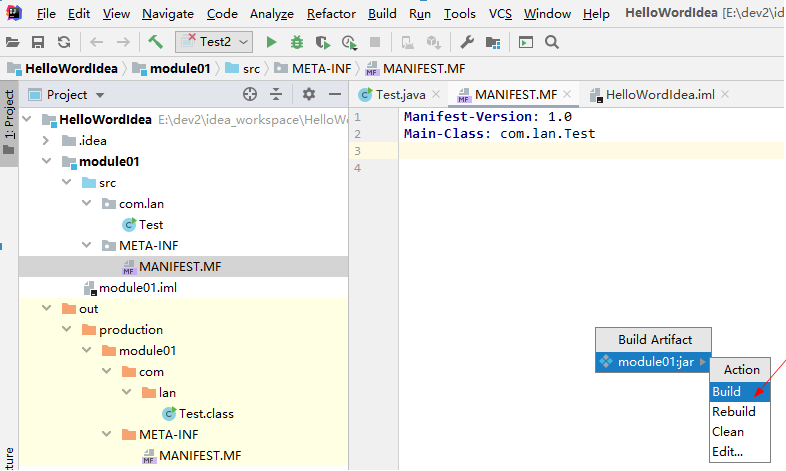Click the Stop square icon
This screenshot has height=471, width=786.
(x=375, y=42)
